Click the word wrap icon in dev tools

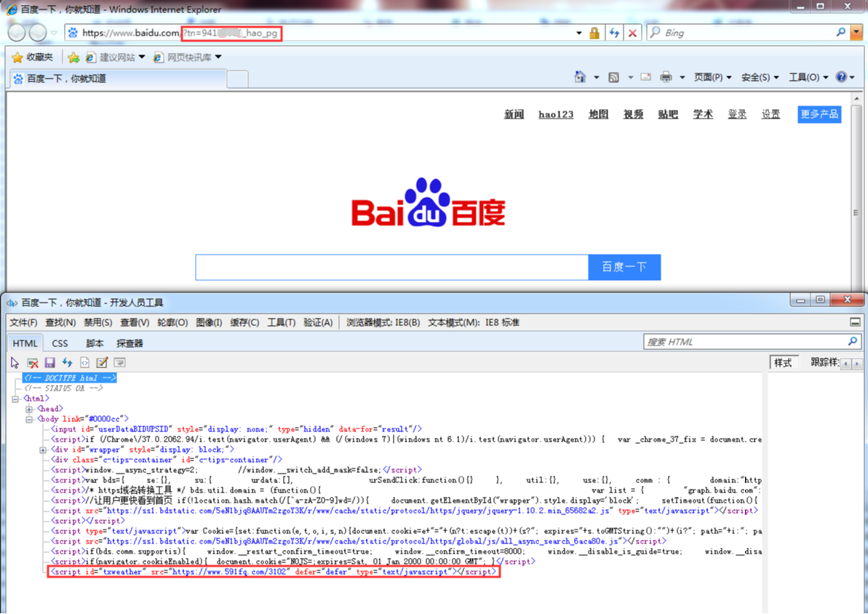(x=119, y=362)
